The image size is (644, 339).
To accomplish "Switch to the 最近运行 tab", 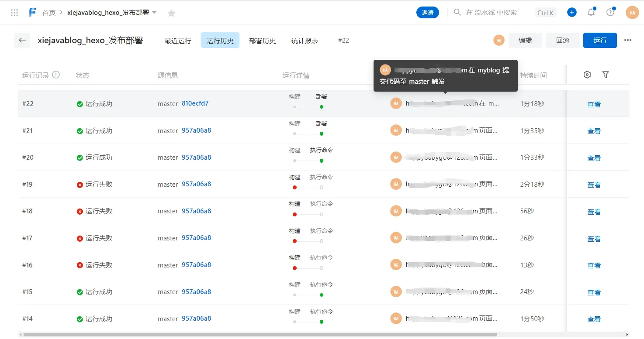I will (177, 40).
